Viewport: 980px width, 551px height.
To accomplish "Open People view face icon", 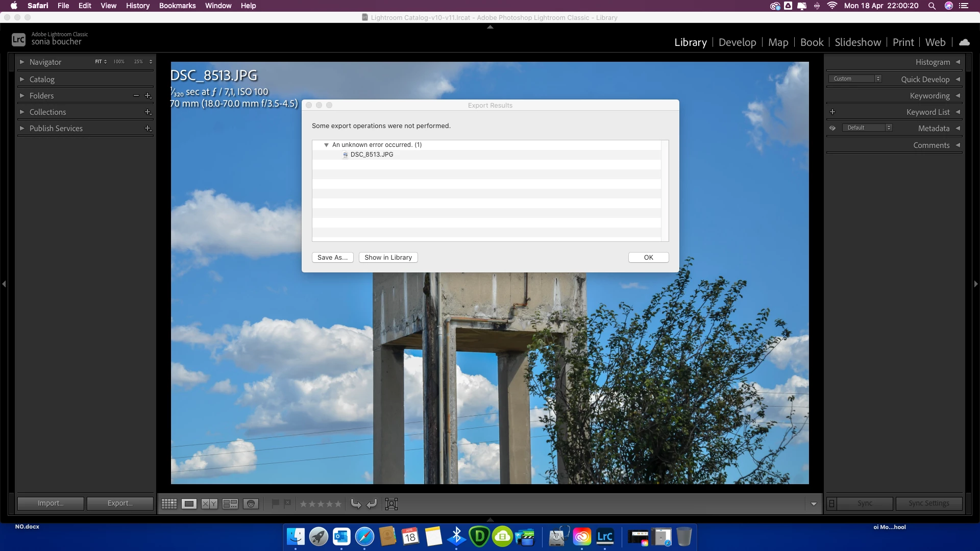I will (x=251, y=504).
